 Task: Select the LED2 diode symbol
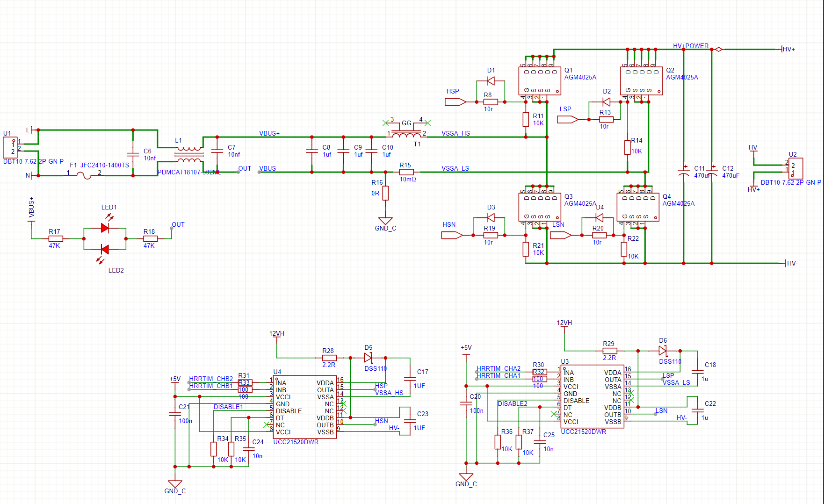(105, 250)
